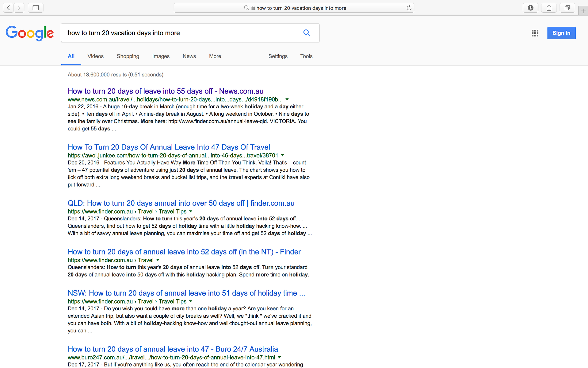Expand the dropdown arrow beside the news.com.au URL
Viewport: 588px width, 368px height.
click(x=287, y=99)
